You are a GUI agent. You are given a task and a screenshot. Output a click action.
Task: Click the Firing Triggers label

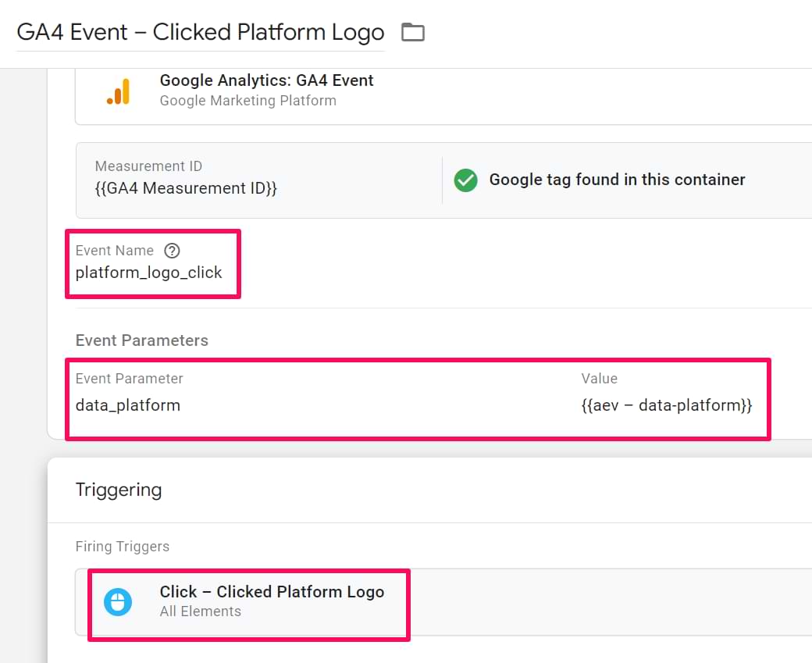tap(122, 547)
